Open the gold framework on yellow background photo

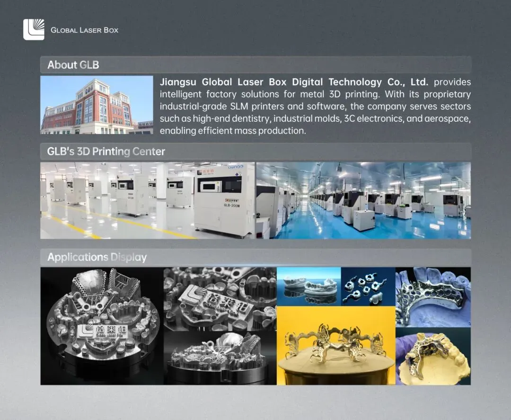pos(336,345)
